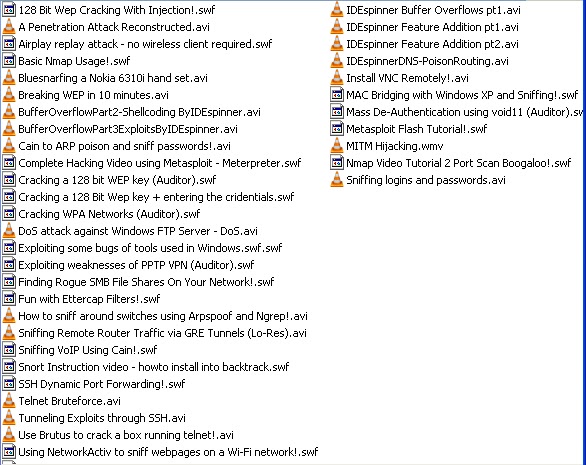The width and height of the screenshot is (586, 465).
Task: Click cone icon for Breaking WEP in 10 minutes.avi
Action: (x=9, y=95)
